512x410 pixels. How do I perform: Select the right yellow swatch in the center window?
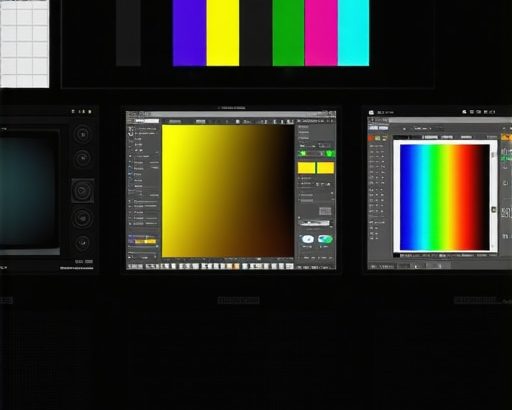(x=325, y=168)
